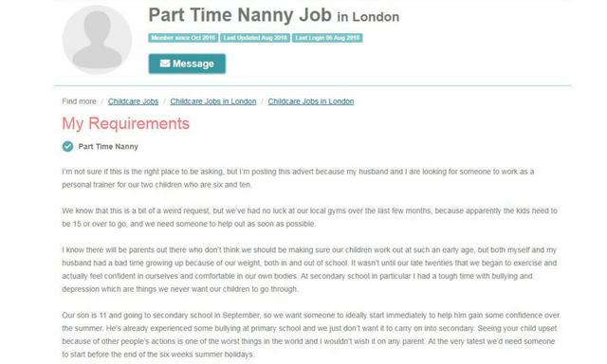Viewport: 607px width, 364px height.
Task: Click the teal checkmark icon beside Part Time Nanny
Action: point(67,146)
